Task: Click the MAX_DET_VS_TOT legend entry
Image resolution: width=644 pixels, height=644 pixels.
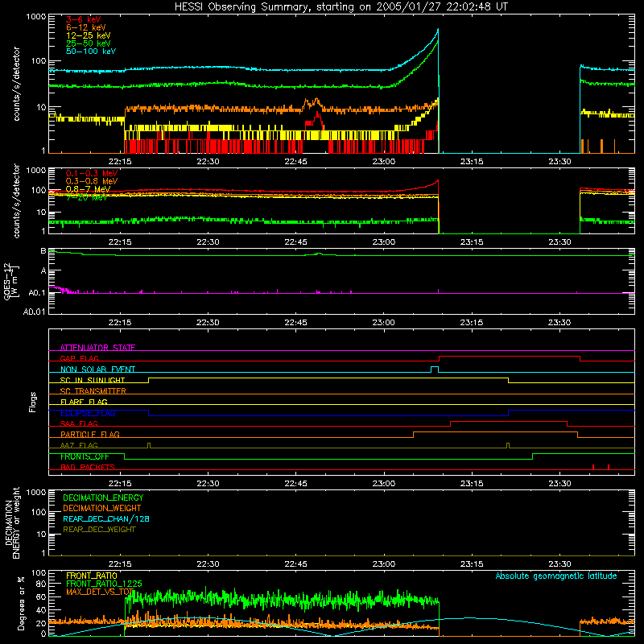Action: point(100,592)
